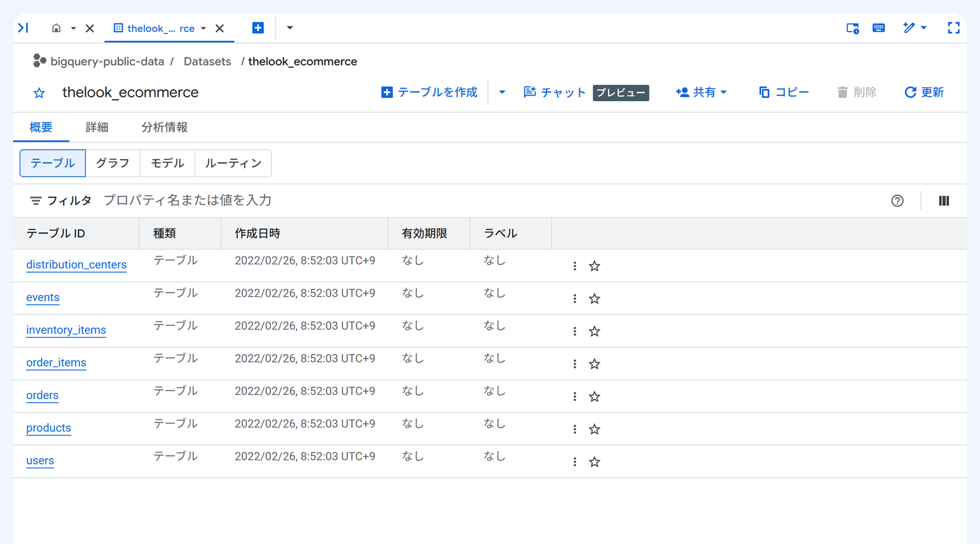Star the orders table
The height and width of the screenshot is (544, 980).
(x=595, y=397)
